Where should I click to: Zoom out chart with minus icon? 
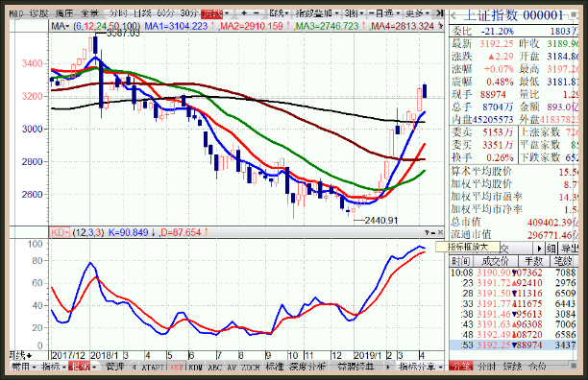tap(257, 13)
